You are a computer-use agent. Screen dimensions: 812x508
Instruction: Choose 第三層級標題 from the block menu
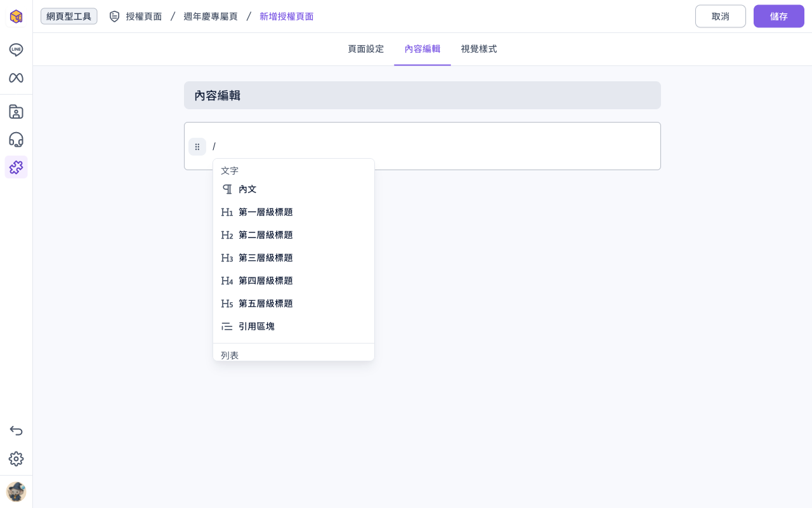tap(294, 258)
